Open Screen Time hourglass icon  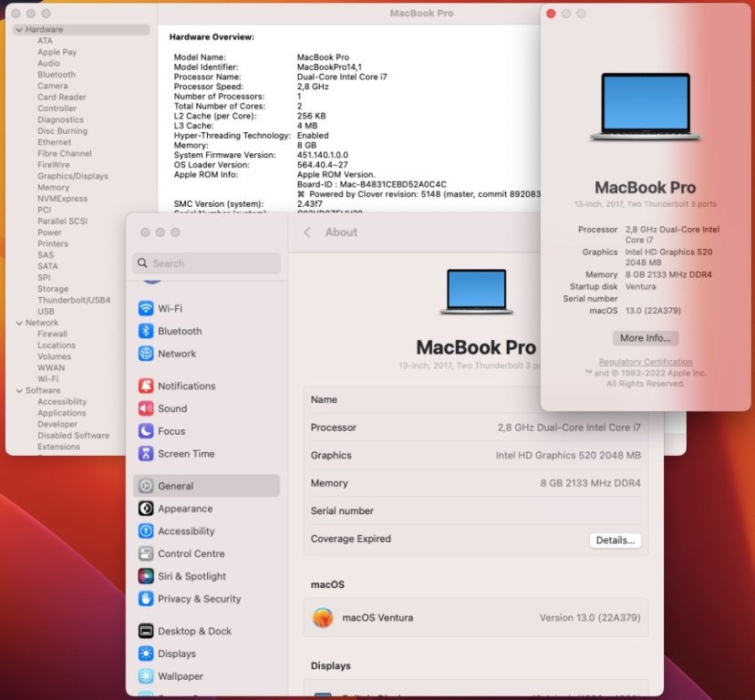click(x=146, y=454)
